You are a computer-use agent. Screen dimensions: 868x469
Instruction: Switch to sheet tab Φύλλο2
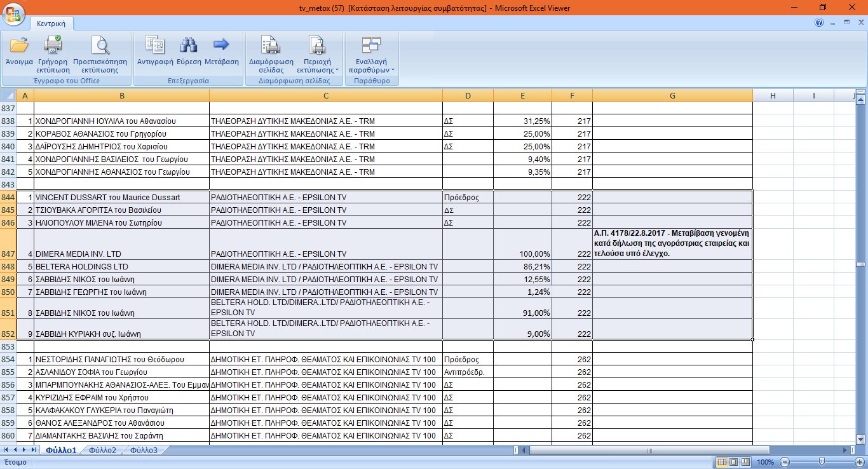[102, 450]
